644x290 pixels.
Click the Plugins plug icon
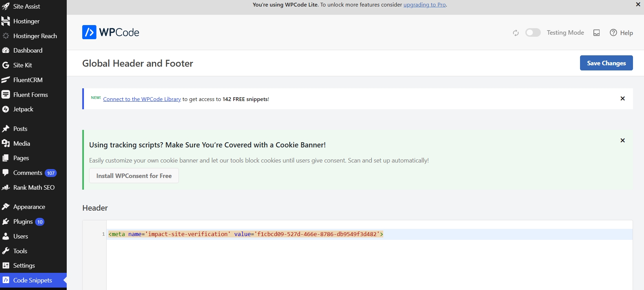(x=6, y=222)
